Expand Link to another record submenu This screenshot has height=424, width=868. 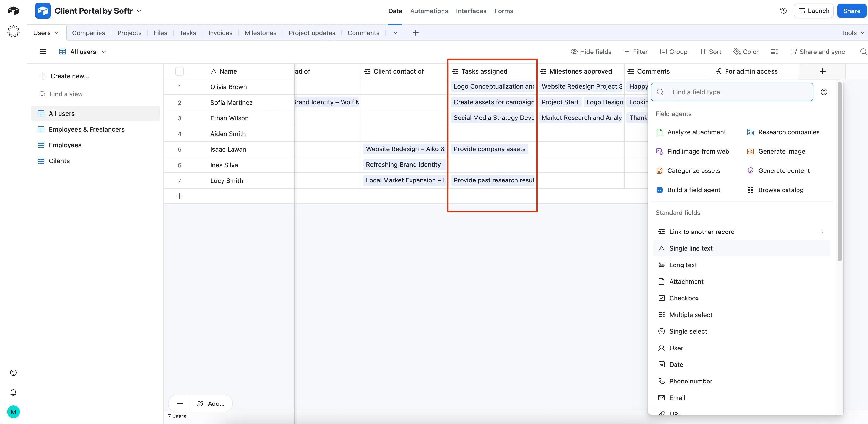pos(822,232)
